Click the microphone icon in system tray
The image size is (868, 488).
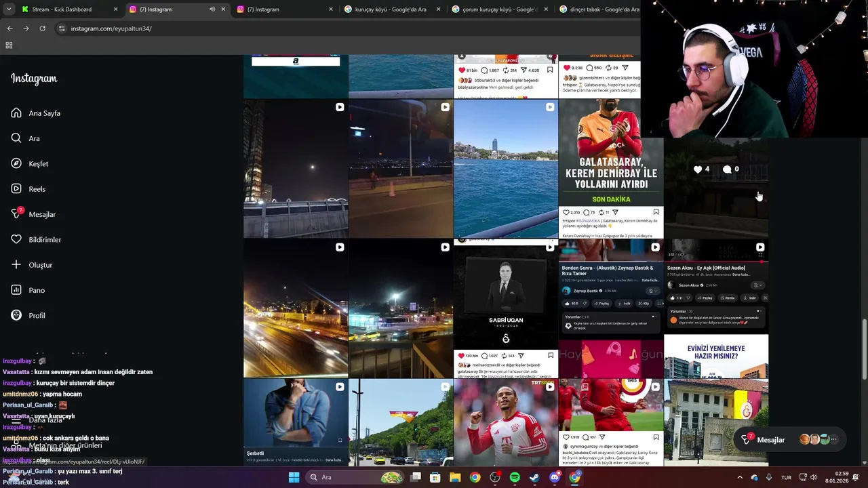click(769, 477)
